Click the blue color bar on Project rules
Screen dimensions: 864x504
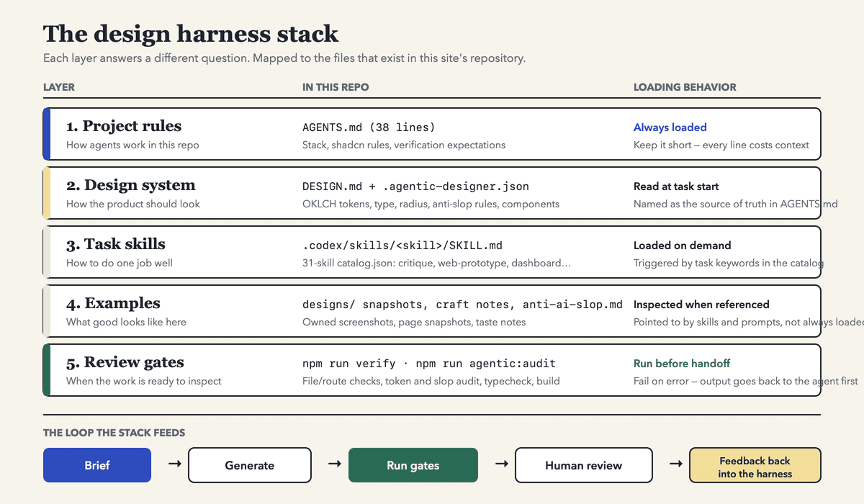[x=47, y=134]
